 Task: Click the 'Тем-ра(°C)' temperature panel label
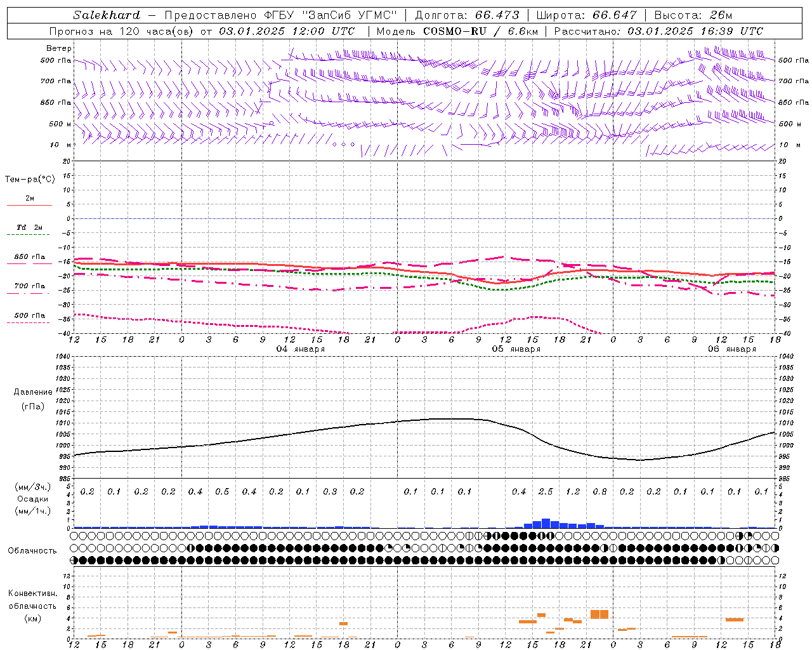[x=30, y=180]
